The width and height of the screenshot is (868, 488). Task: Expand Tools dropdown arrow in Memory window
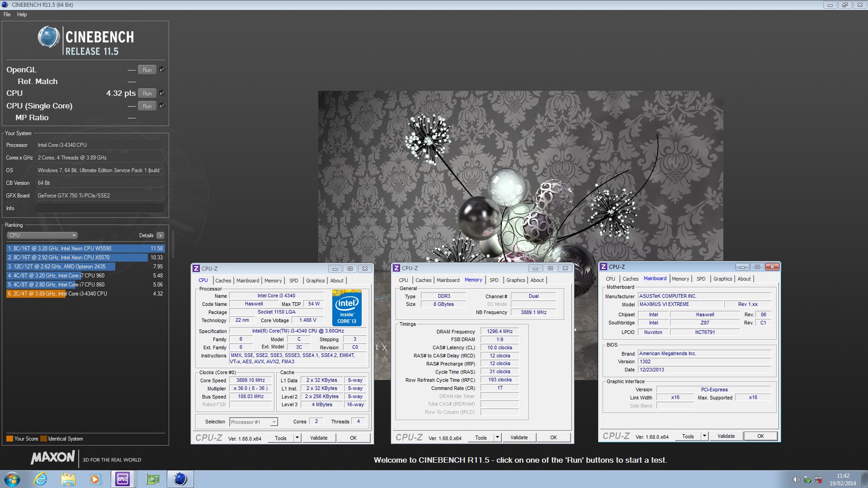(x=497, y=437)
